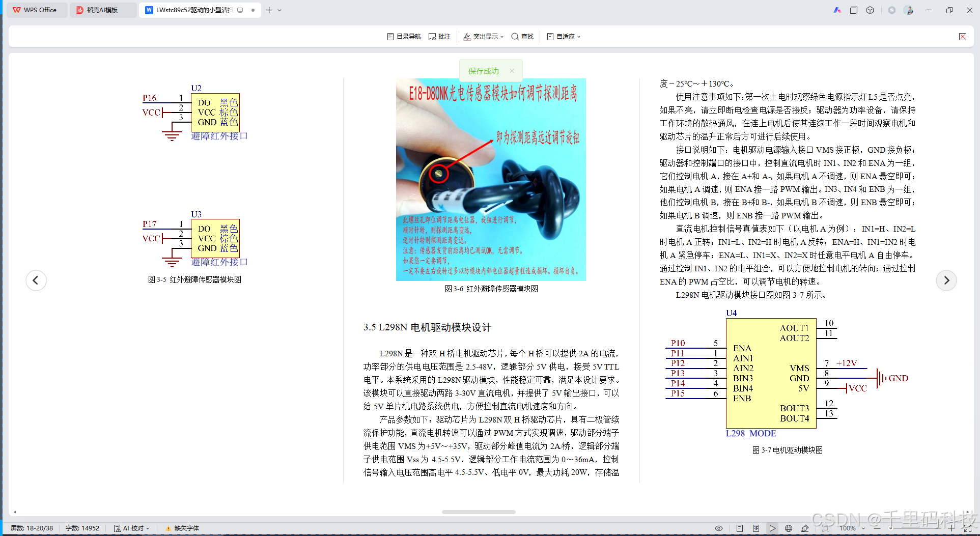Switch to page layout view icon
Screen dimensions: 980x536
740,528
